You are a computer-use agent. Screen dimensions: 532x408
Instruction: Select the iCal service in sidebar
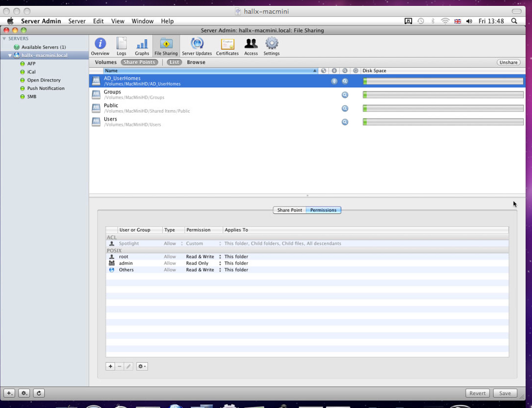[31, 72]
